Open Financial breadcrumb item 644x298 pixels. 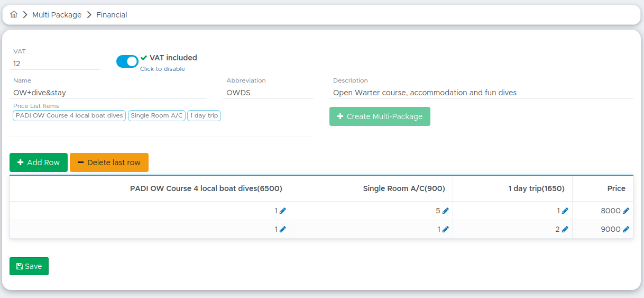pyautogui.click(x=112, y=15)
